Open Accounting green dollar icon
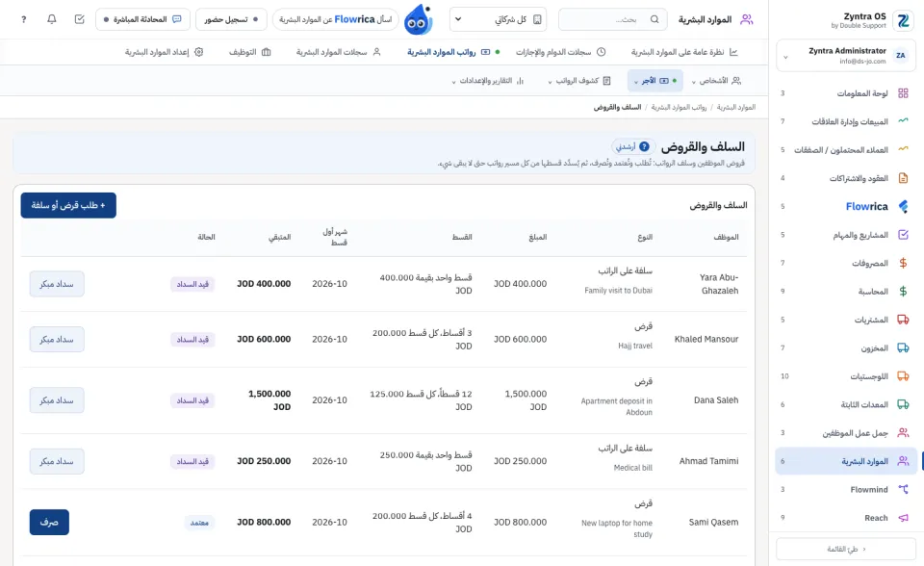924x566 pixels. [x=903, y=292]
